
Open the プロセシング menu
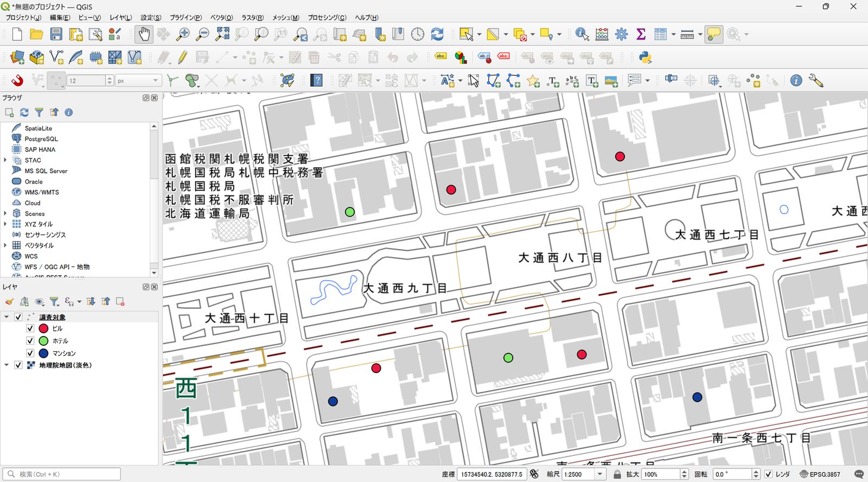[x=327, y=17]
